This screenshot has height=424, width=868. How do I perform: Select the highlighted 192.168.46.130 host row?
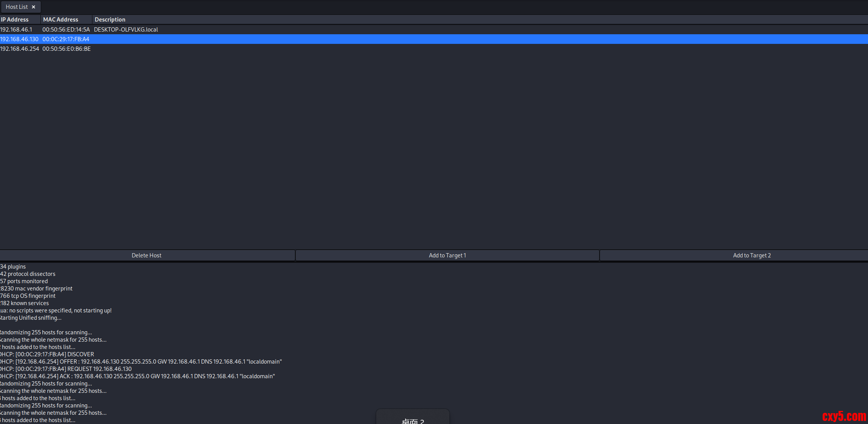point(19,39)
